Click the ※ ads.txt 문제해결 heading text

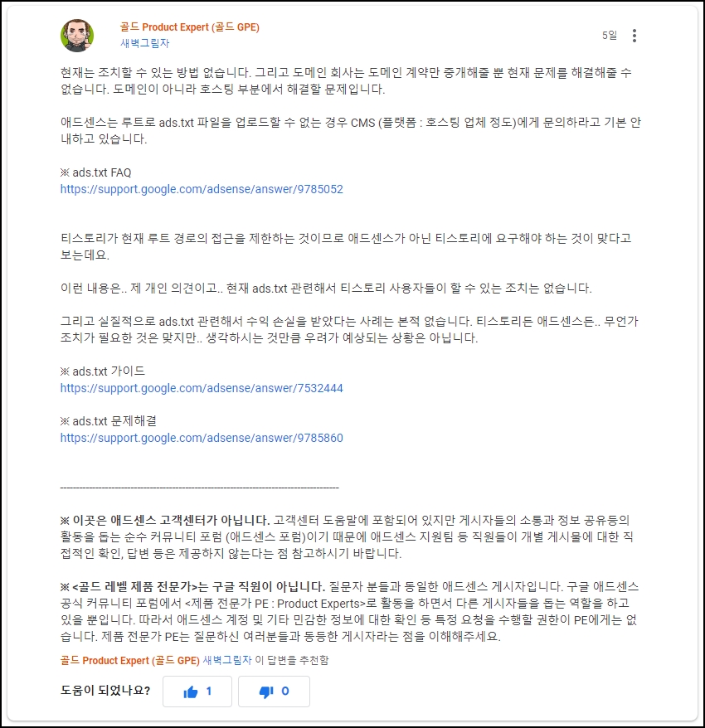[108, 421]
